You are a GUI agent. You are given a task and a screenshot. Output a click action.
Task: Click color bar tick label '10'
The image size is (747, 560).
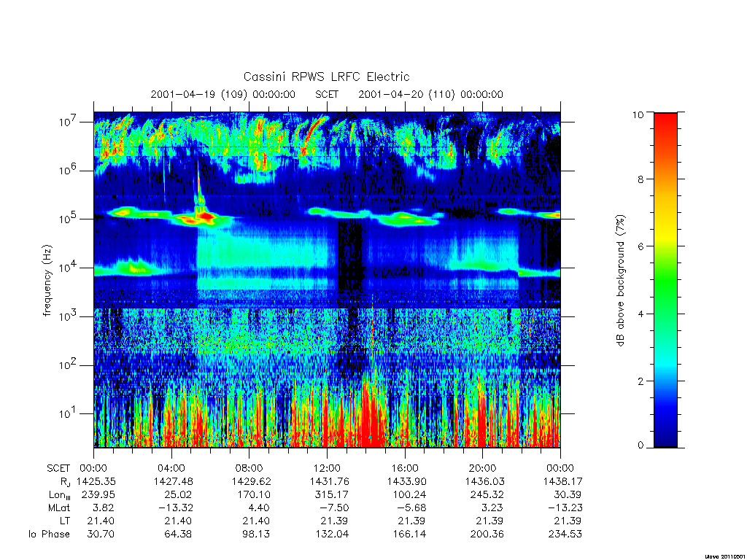point(638,114)
